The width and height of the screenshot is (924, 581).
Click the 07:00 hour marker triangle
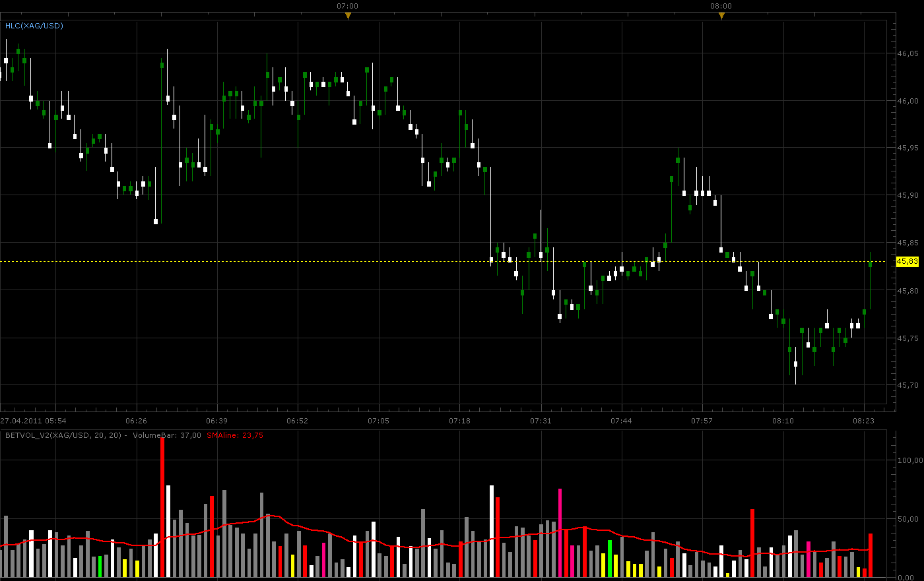point(348,16)
